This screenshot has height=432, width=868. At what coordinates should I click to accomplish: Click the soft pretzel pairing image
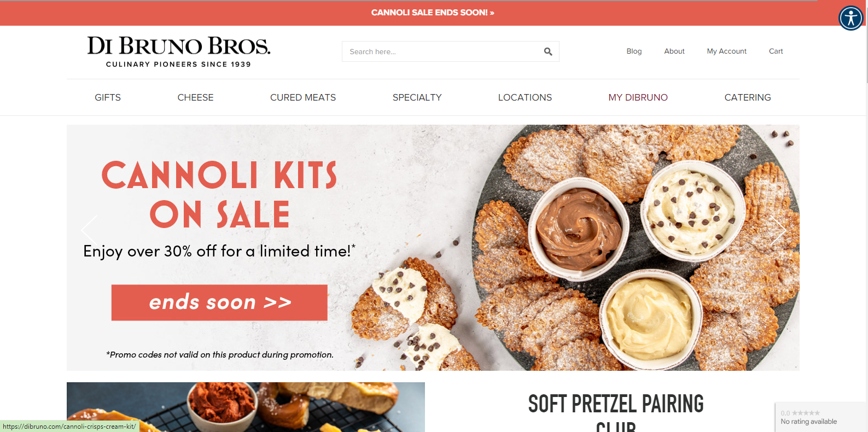246,407
